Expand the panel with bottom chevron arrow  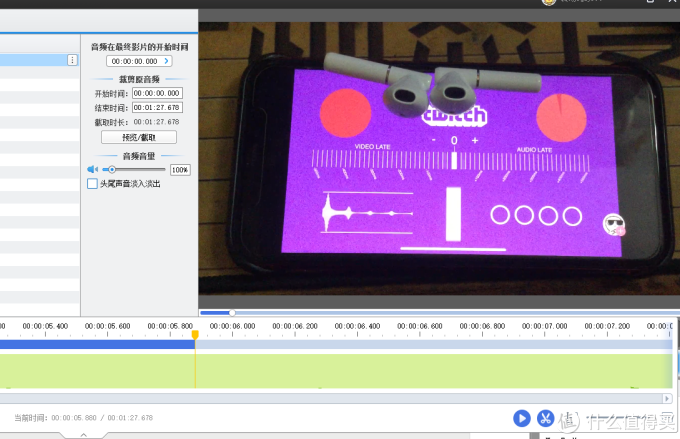click(x=84, y=435)
